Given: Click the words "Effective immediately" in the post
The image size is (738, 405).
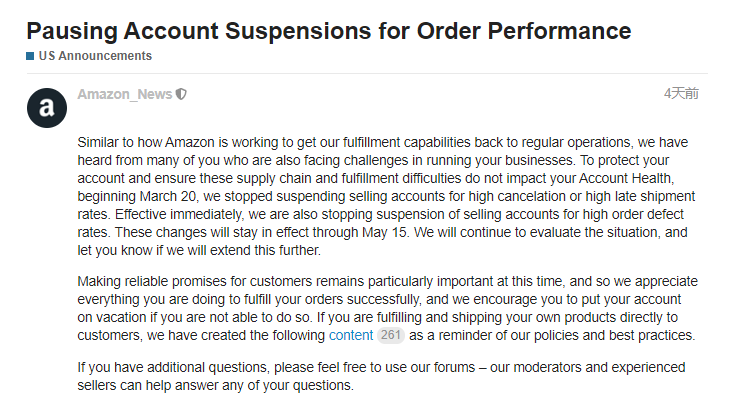Looking at the screenshot, I should (x=180, y=214).
